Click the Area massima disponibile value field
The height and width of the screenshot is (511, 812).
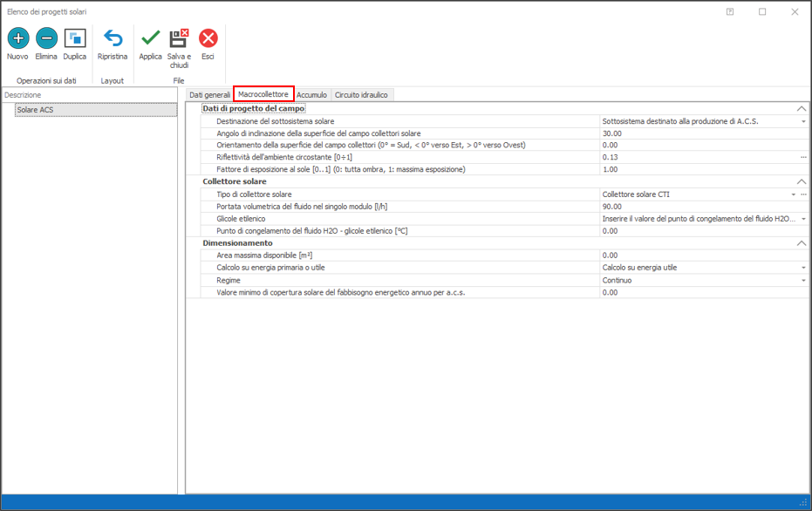[698, 255]
